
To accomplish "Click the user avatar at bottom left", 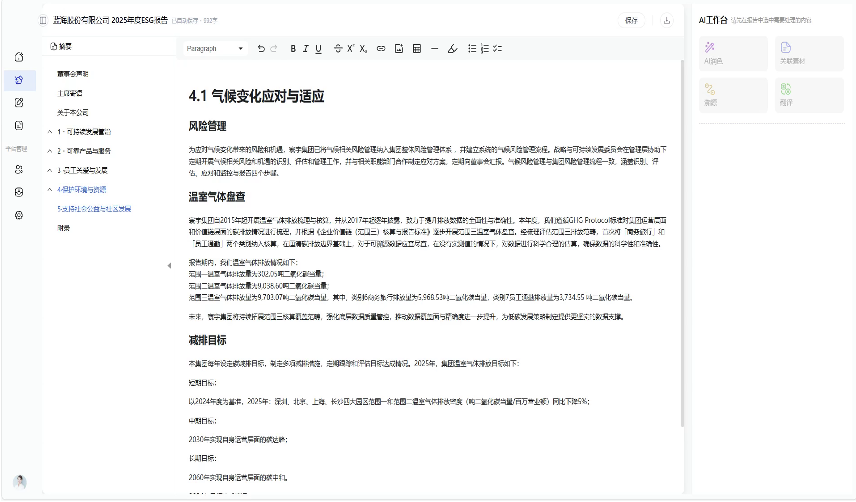I will point(20,482).
